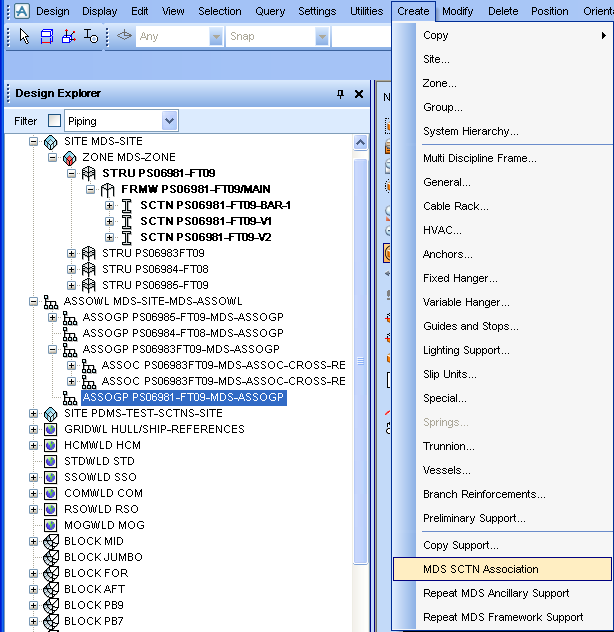Click the application logo icon in menu bar
The image size is (614, 632).
[20, 11]
